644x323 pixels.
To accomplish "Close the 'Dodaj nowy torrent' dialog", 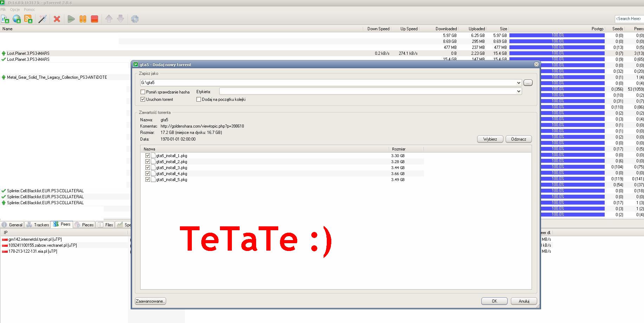I will (536, 64).
